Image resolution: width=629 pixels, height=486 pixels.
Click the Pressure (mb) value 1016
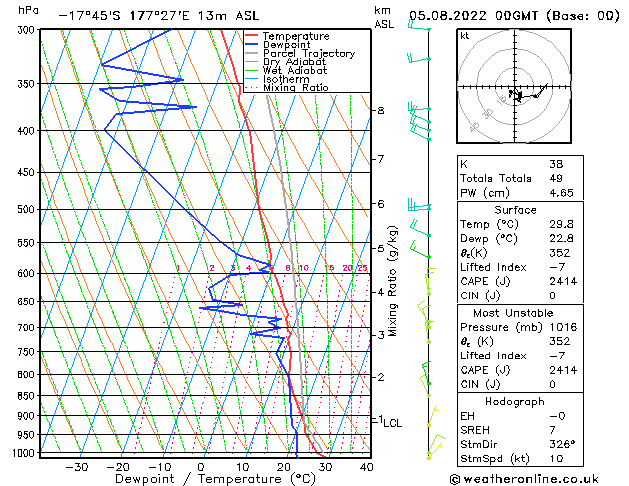point(563,327)
